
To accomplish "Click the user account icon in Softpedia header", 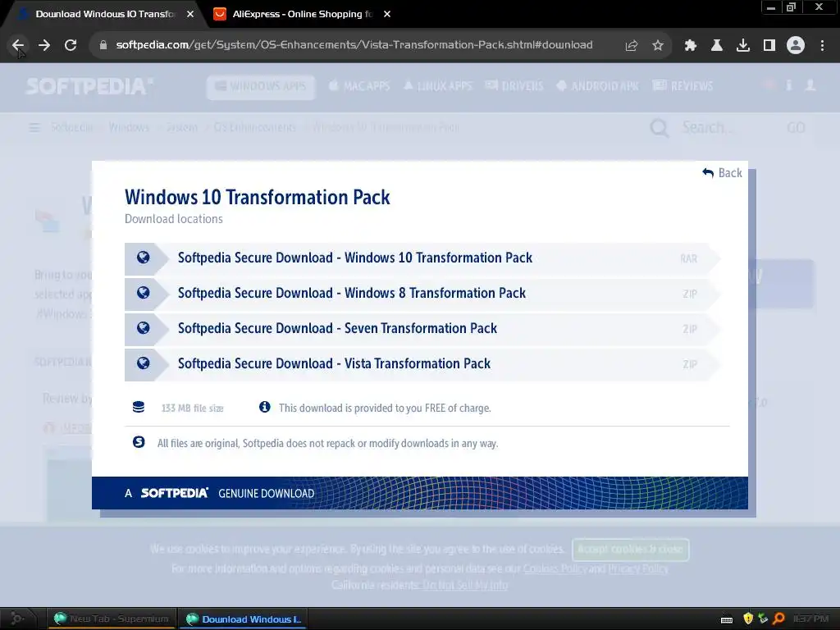I will click(x=810, y=85).
